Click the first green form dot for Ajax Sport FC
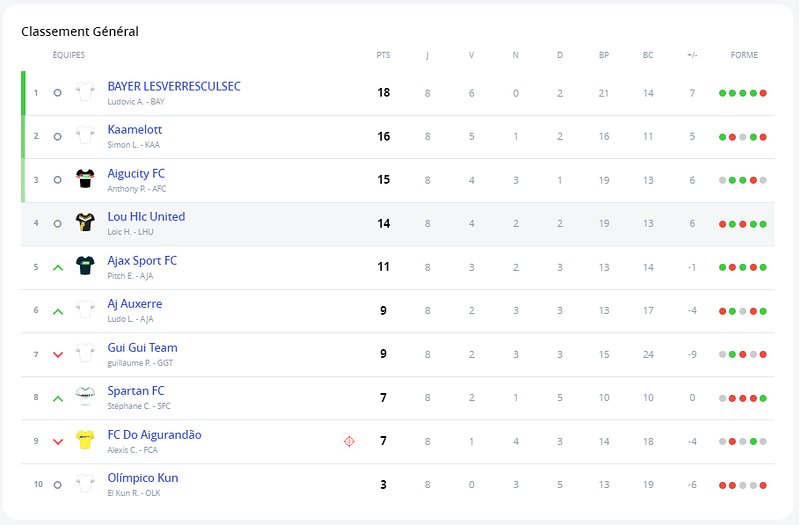This screenshot has height=525, width=800. click(722, 267)
